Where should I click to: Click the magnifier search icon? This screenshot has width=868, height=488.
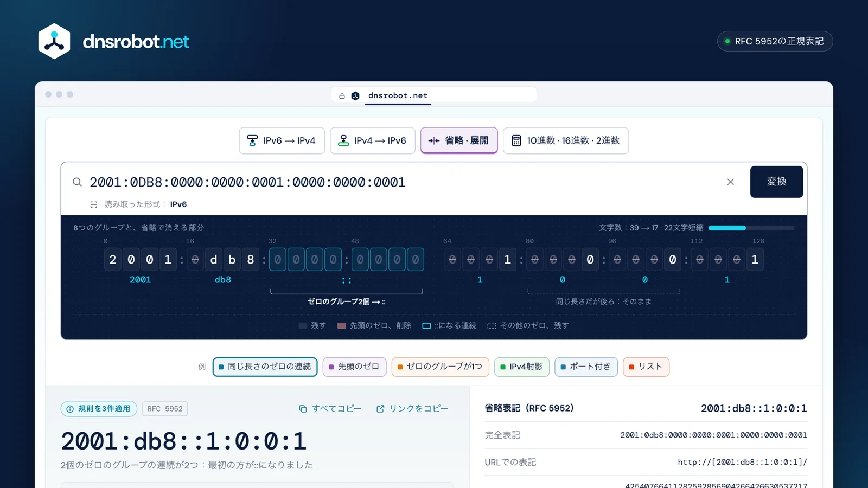[77, 182]
